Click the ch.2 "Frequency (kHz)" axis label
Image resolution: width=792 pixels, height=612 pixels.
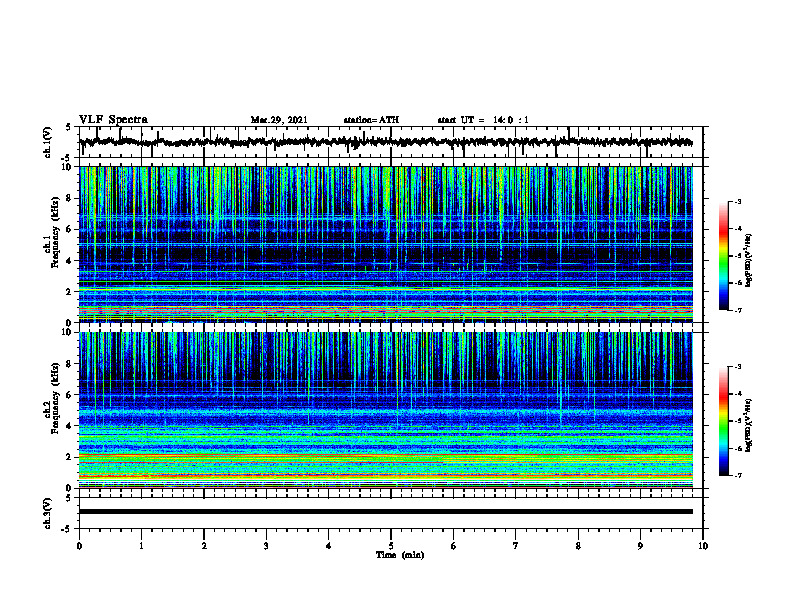pyautogui.click(x=55, y=398)
